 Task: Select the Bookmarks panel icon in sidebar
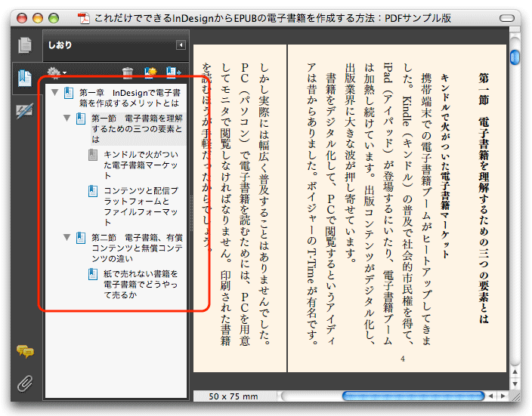point(25,79)
